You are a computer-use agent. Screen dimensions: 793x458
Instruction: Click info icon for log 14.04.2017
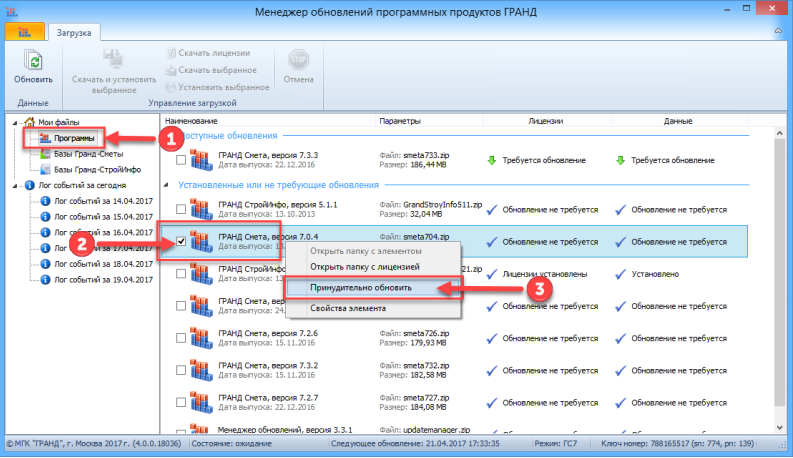(x=46, y=201)
